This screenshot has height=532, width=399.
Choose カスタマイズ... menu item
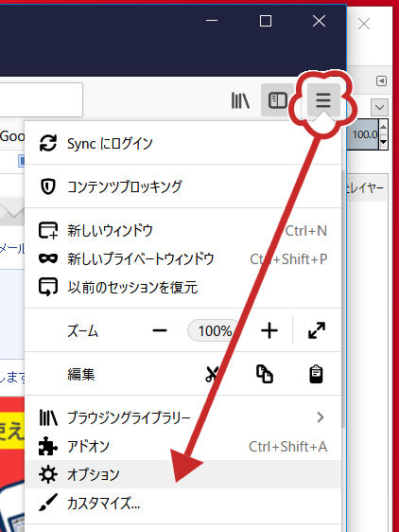[x=182, y=503]
